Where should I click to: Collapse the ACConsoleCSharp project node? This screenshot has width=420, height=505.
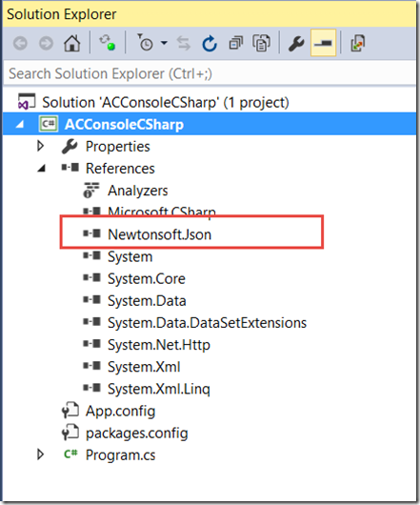(20, 124)
